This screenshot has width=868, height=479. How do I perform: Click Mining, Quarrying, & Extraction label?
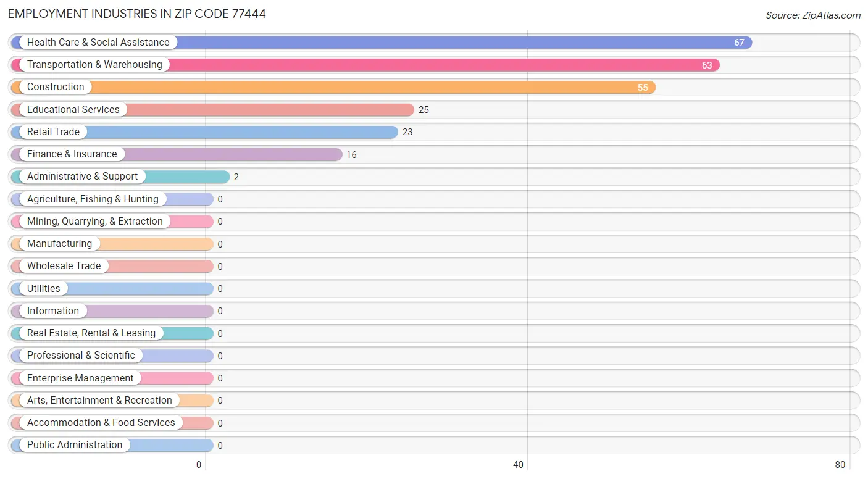tap(95, 221)
